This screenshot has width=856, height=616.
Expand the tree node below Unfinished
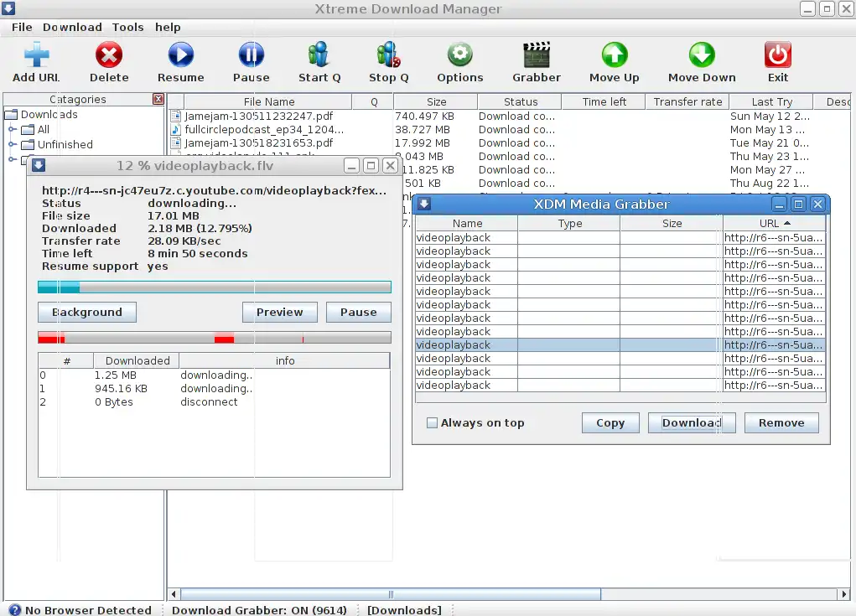(12, 159)
